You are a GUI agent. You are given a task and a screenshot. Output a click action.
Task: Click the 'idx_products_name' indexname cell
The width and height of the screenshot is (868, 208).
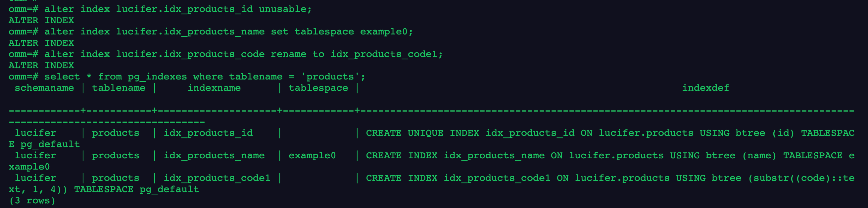(214, 156)
